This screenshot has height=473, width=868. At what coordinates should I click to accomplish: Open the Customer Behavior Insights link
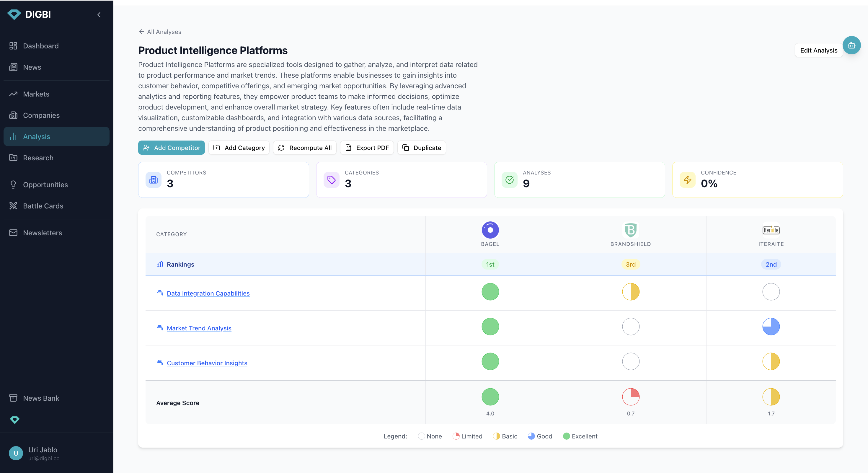tap(207, 363)
